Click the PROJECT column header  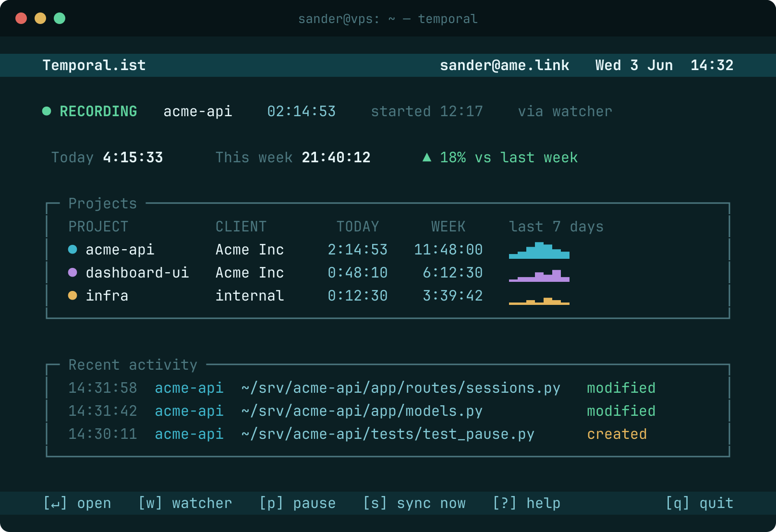tap(98, 227)
